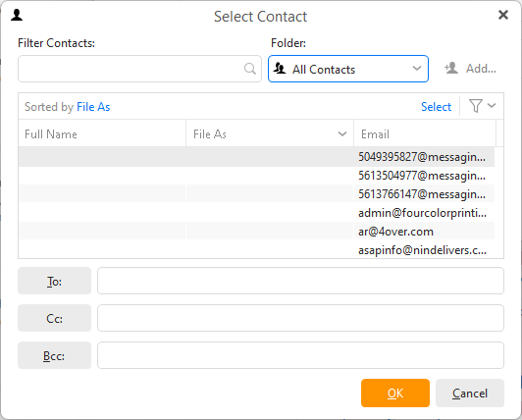Select the ar@4over.com contact row
This screenshot has width=522, height=420.
point(256,232)
